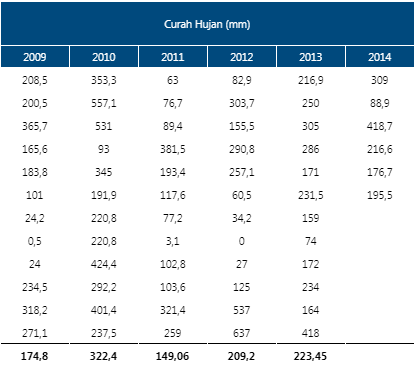Click the 93 cell under 2010
This screenshot has width=414, height=366.
104,149
